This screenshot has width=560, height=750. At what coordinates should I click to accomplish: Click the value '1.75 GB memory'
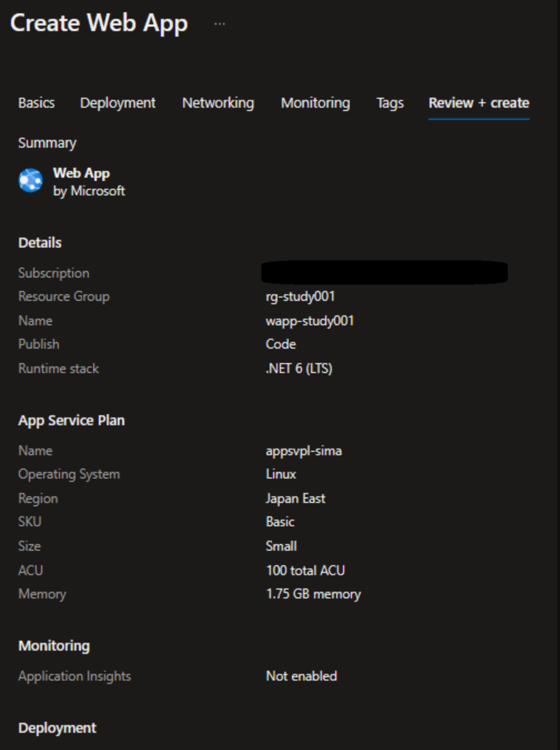coord(314,594)
